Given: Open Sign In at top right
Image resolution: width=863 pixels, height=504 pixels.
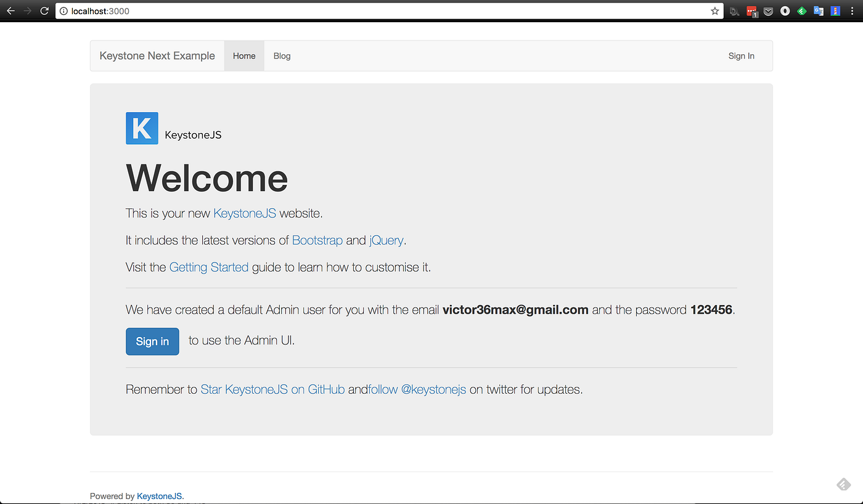Looking at the screenshot, I should [741, 55].
